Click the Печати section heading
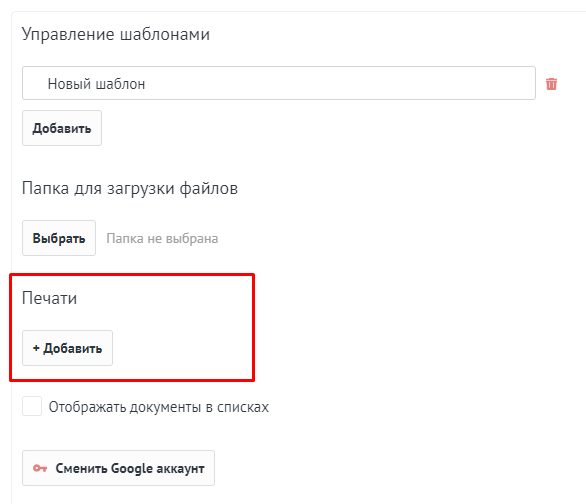Image resolution: width=586 pixels, height=504 pixels. pyautogui.click(x=49, y=298)
